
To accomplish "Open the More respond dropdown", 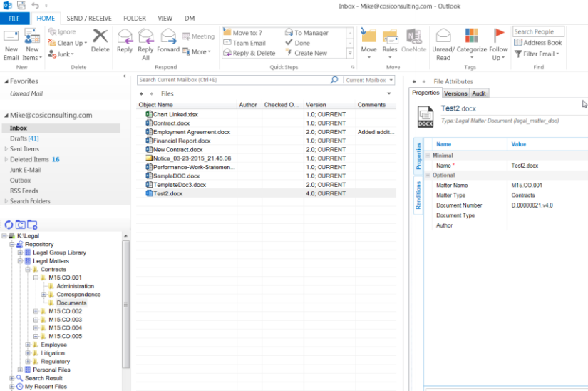I will click(197, 52).
